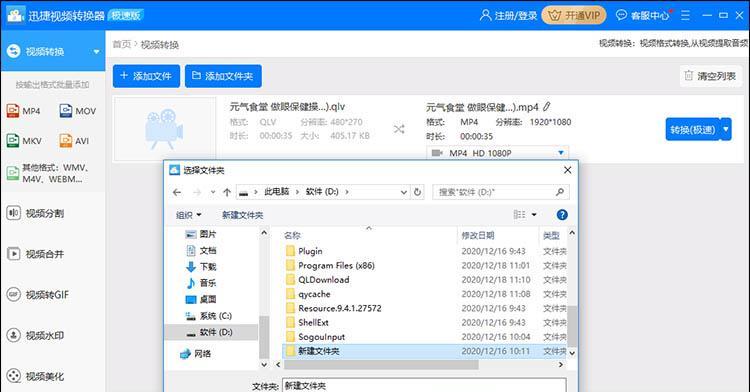The image size is (750, 392).
Task: Select SogouInput folder
Action: pyautogui.click(x=315, y=337)
